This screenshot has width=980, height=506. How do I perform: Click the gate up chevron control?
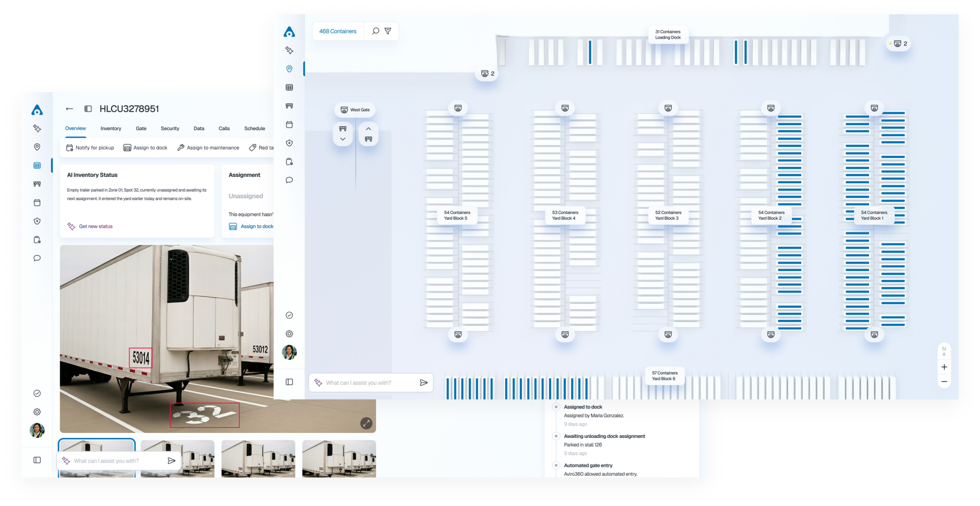(x=368, y=129)
